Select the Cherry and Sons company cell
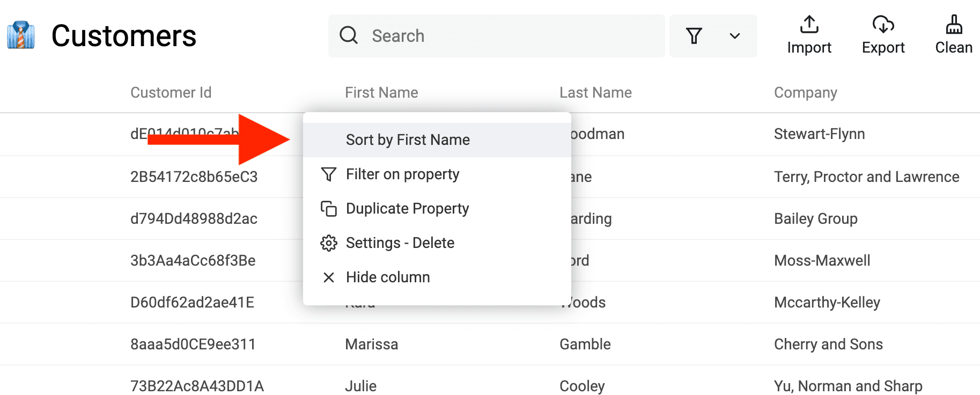The height and width of the screenshot is (395, 980). (828, 345)
